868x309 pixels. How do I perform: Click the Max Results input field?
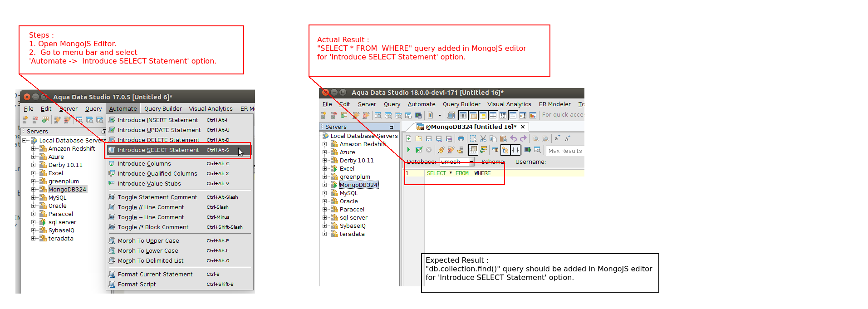565,151
